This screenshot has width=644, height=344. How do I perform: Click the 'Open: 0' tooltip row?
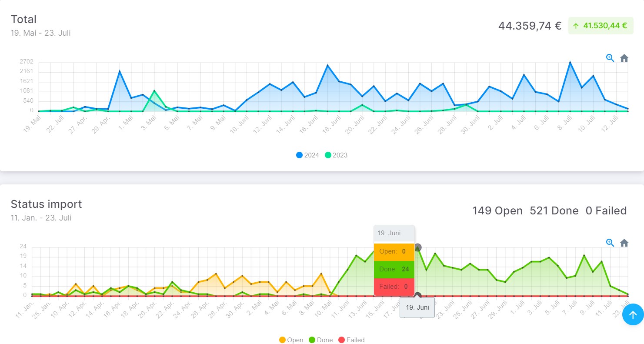pyautogui.click(x=394, y=251)
